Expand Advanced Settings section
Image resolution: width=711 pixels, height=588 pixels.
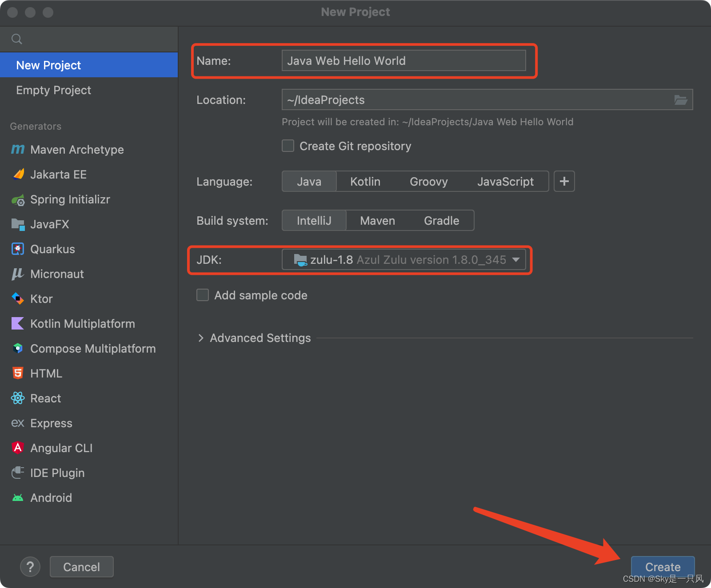(201, 338)
